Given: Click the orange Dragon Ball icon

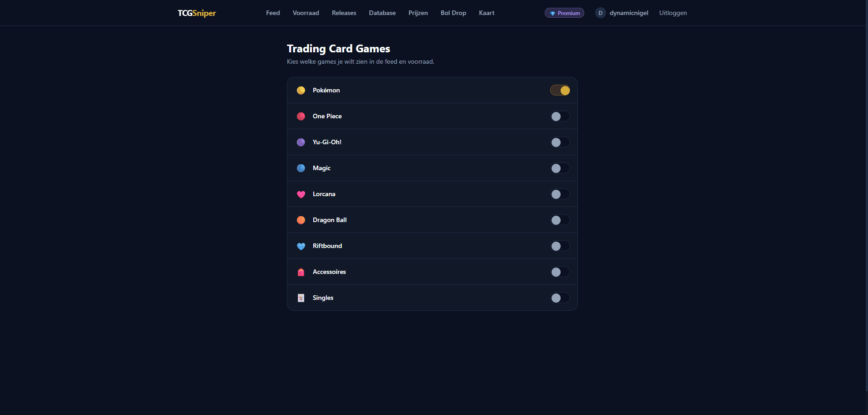Looking at the screenshot, I should [301, 220].
